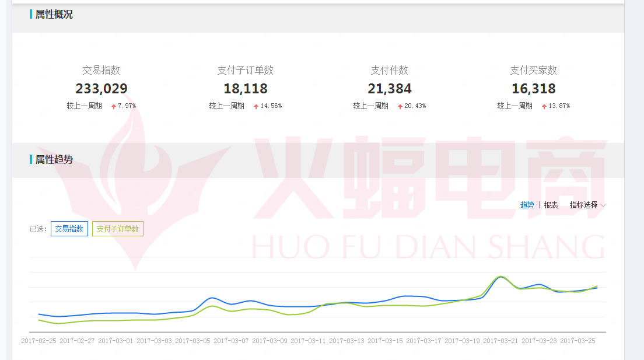Viewport: 644px width, 360px height.
Task: Toggle the 支付子订单数 selected metric tag
Action: tap(117, 229)
